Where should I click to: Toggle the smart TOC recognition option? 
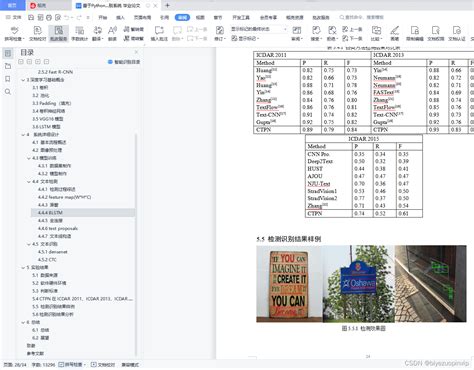pyautogui.click(x=124, y=62)
